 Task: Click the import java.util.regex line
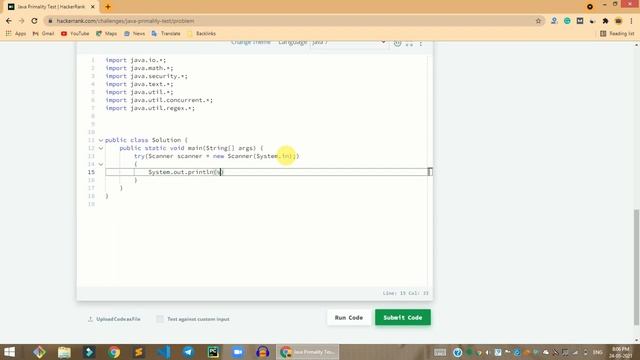[150, 108]
